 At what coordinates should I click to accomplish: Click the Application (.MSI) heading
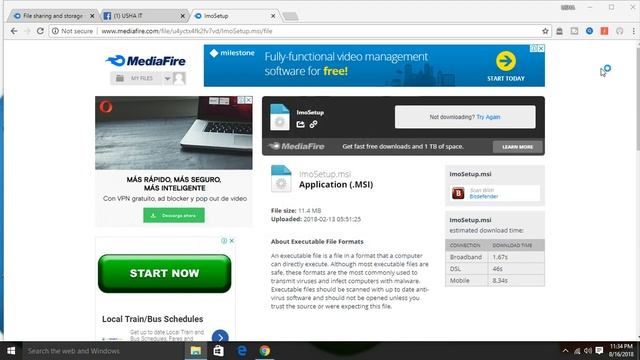[336, 184]
